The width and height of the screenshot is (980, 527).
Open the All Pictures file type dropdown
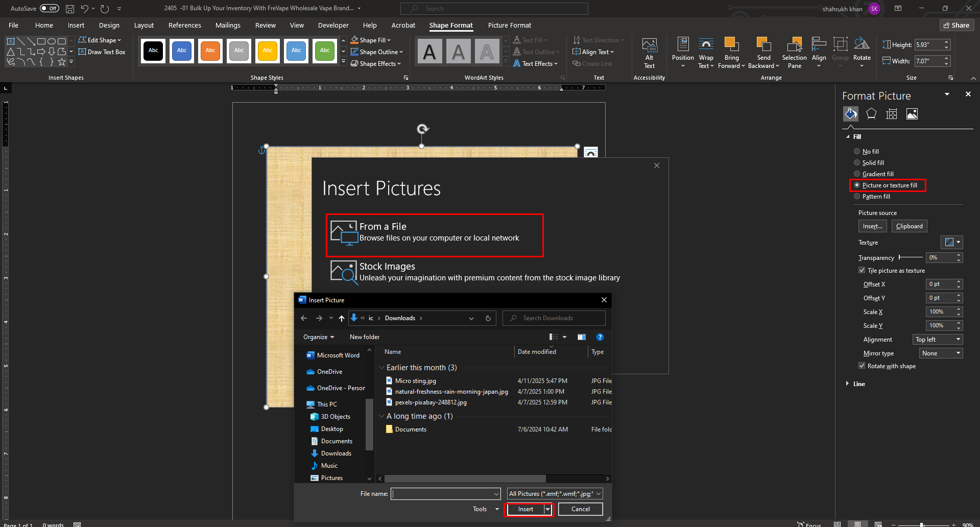(x=555, y=494)
